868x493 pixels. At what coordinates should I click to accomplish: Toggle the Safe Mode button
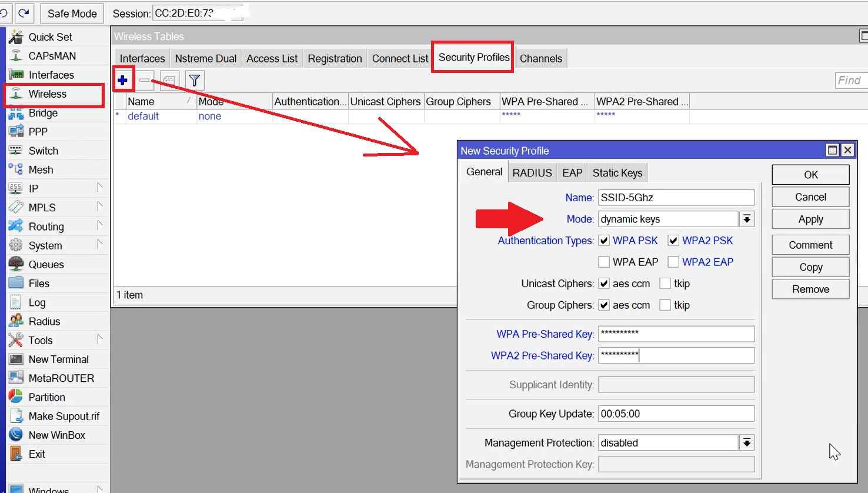(x=72, y=14)
